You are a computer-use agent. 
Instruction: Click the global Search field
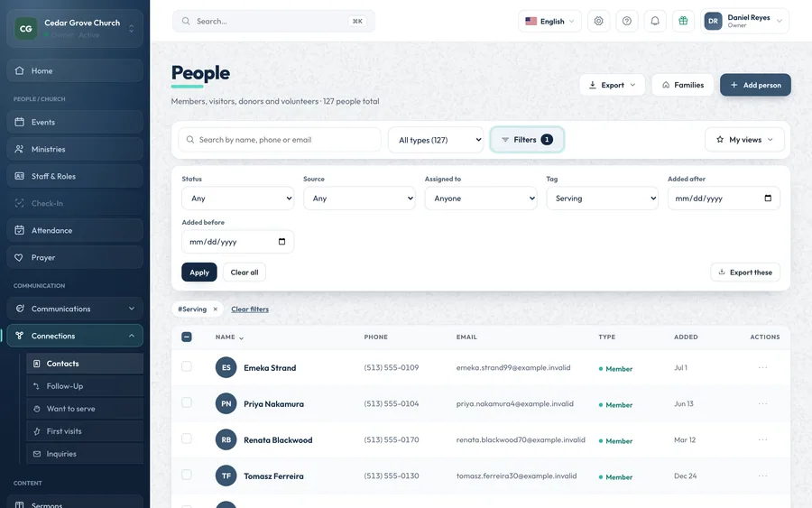coord(273,22)
